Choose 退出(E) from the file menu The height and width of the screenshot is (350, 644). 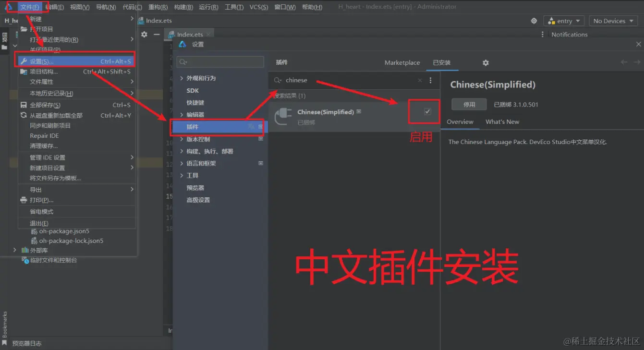pyautogui.click(x=39, y=223)
